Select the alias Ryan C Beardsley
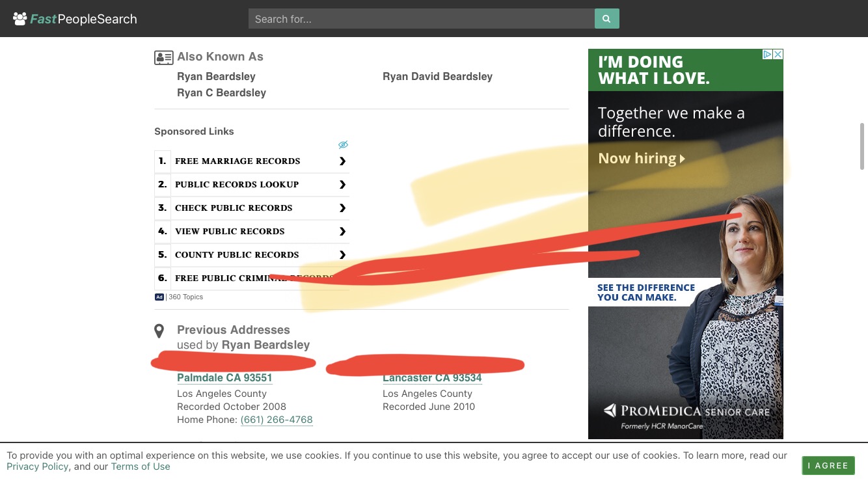868x488 pixels. click(x=221, y=92)
